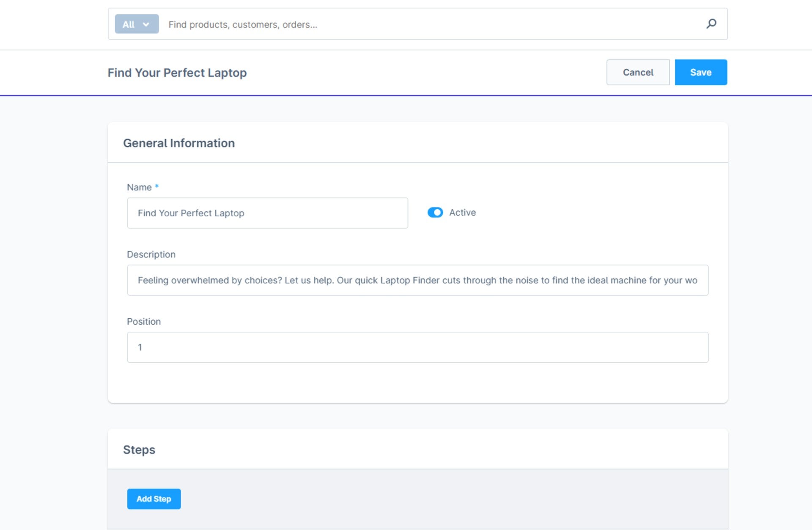The image size is (812, 530).
Task: Click the Name label
Action: coord(139,187)
